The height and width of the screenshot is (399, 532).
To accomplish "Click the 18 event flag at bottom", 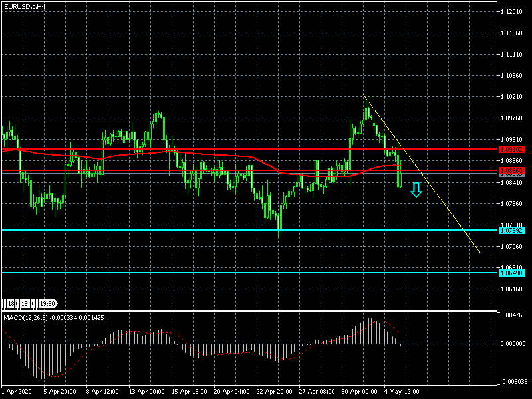I will [11, 304].
